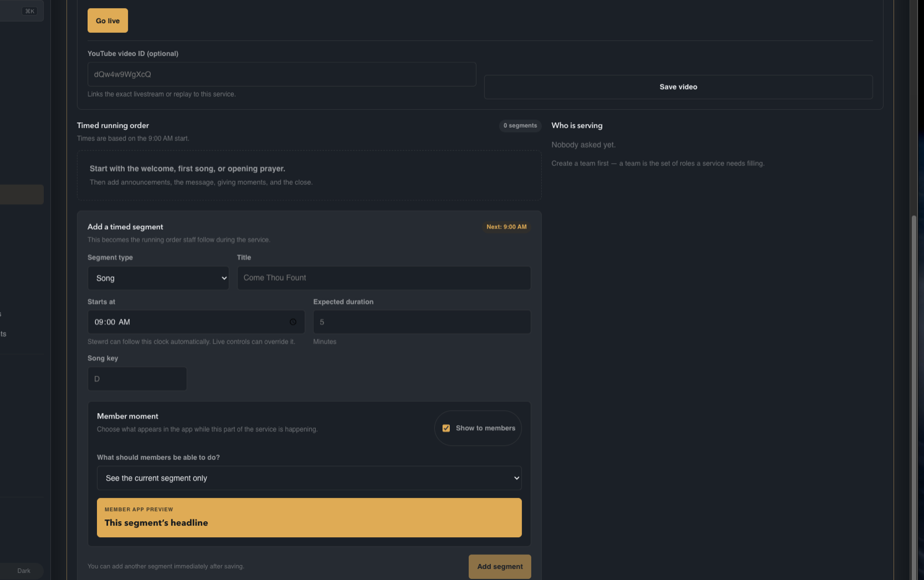The height and width of the screenshot is (580, 924).
Task: Click the clock icon in Starts at field
Action: (293, 322)
